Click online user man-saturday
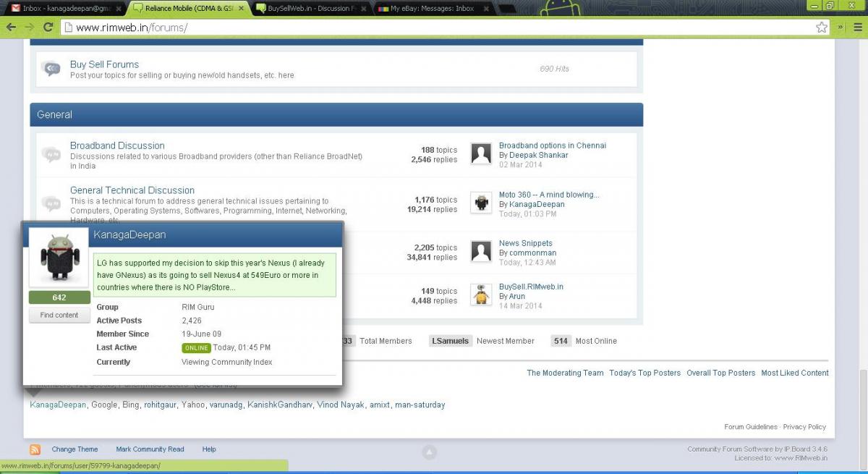Viewport: 868px width, 474px height. click(420, 405)
